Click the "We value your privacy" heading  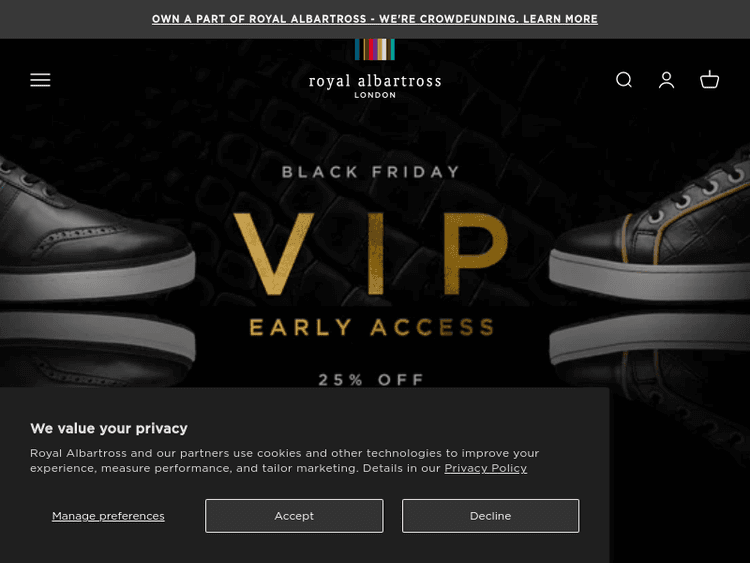coord(109,428)
